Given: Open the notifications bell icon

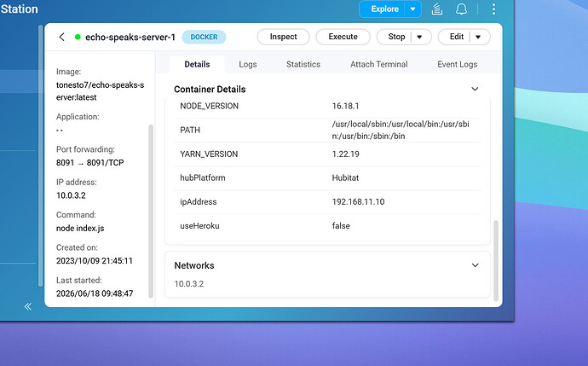Looking at the screenshot, I should (461, 9).
